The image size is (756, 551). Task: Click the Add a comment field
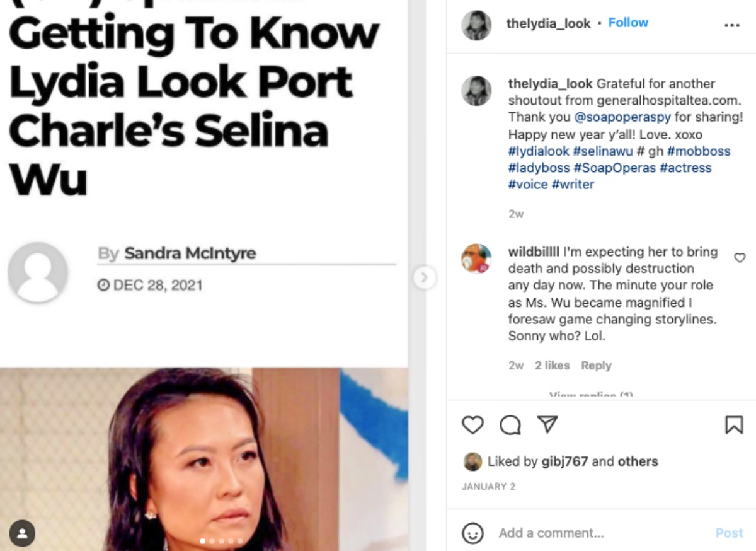point(598,533)
